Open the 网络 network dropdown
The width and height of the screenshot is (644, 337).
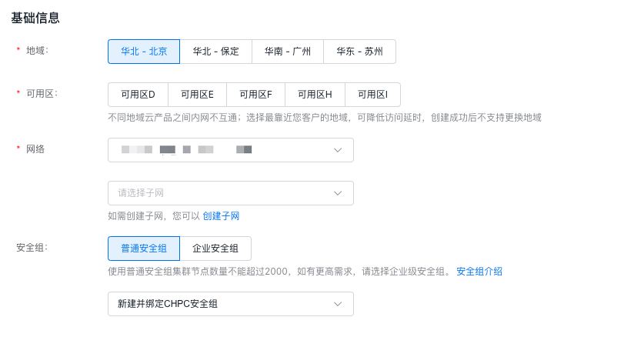point(223,150)
